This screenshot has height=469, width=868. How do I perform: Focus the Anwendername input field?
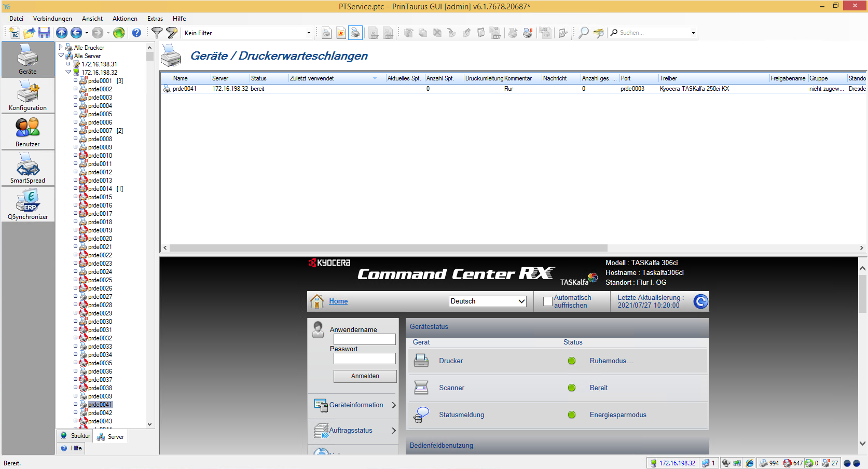(365, 339)
